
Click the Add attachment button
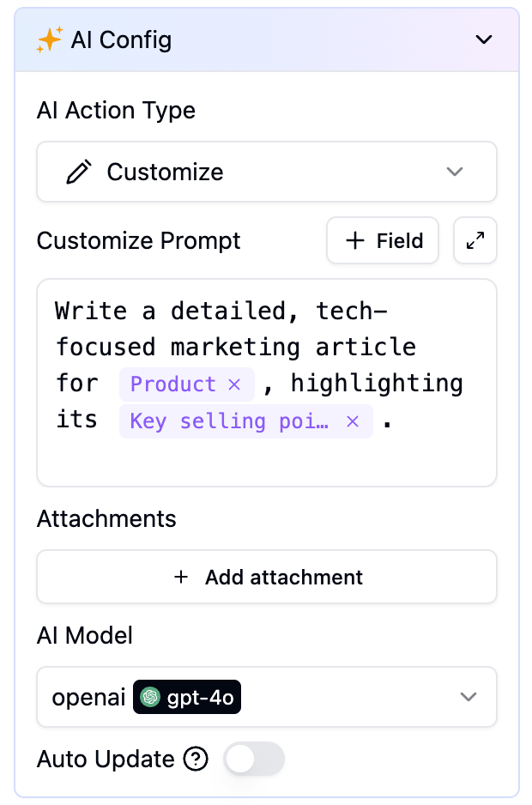tap(267, 577)
